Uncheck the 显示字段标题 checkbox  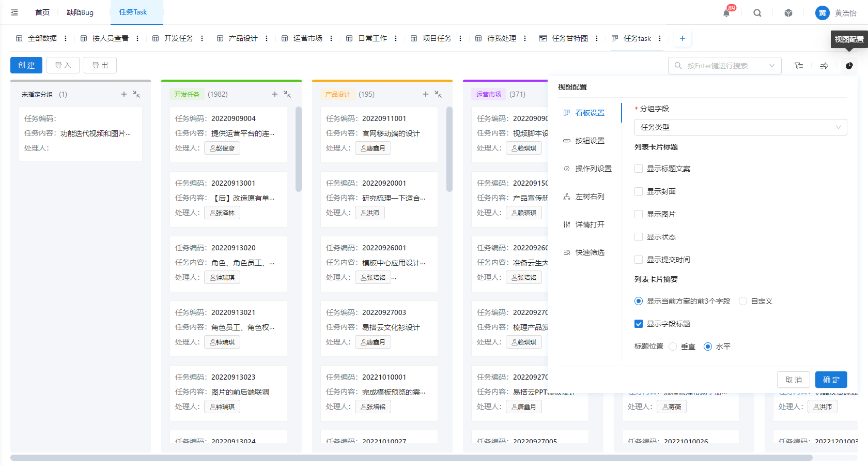[639, 324]
